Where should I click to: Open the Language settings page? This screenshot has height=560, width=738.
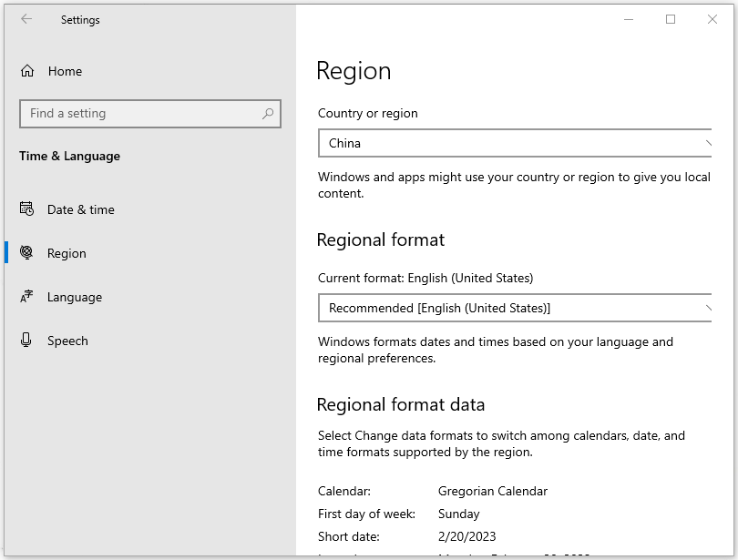pyautogui.click(x=150, y=297)
